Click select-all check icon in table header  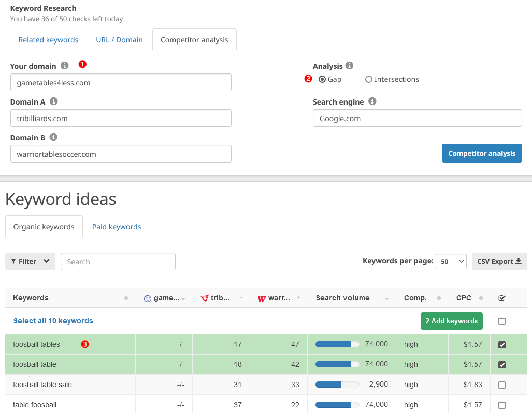pyautogui.click(x=502, y=298)
